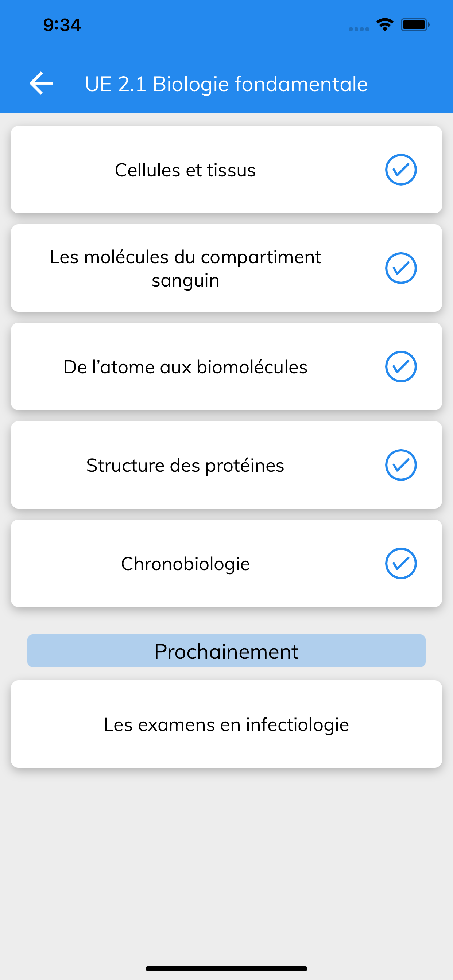Tap the Prochainement section banner
Screen dimensions: 453x980
click(226, 651)
